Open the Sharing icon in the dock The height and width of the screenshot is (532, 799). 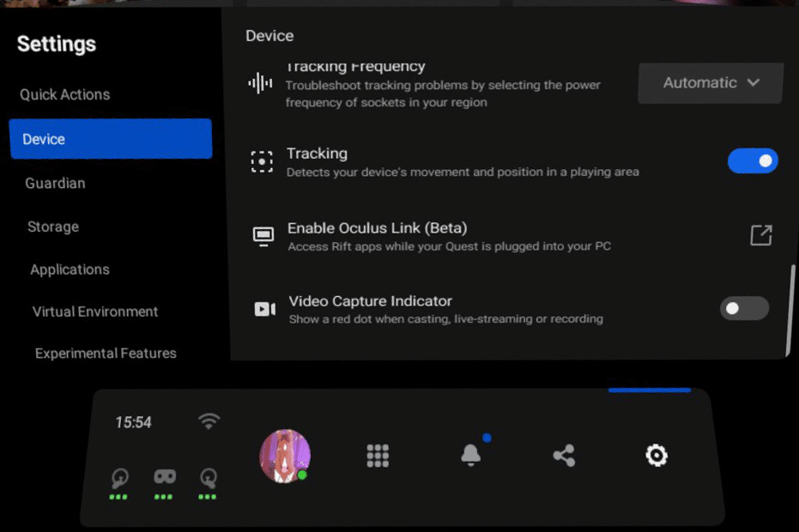(564, 456)
